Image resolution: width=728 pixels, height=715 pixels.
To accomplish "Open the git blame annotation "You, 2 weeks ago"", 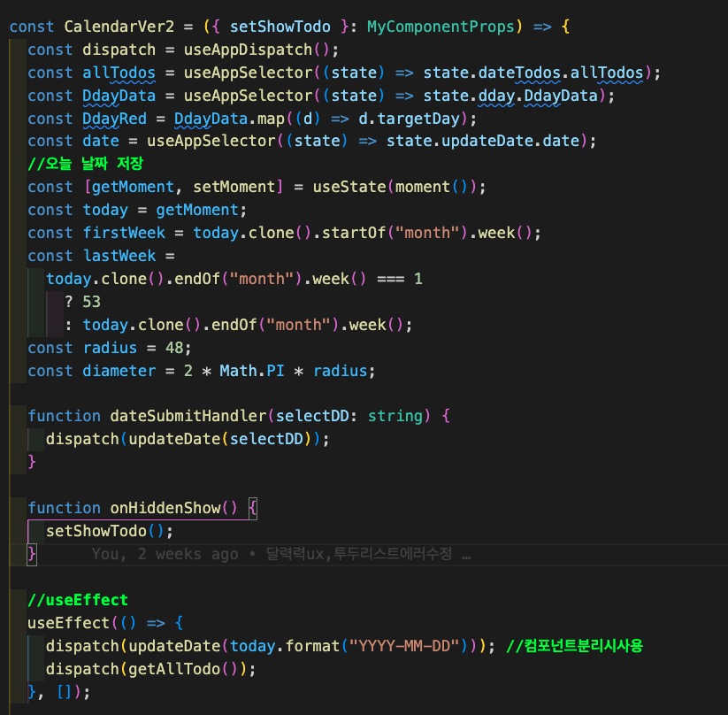I will 165,554.
